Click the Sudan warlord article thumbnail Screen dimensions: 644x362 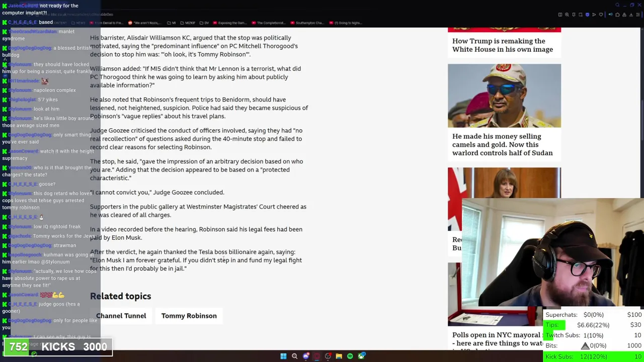(x=504, y=96)
